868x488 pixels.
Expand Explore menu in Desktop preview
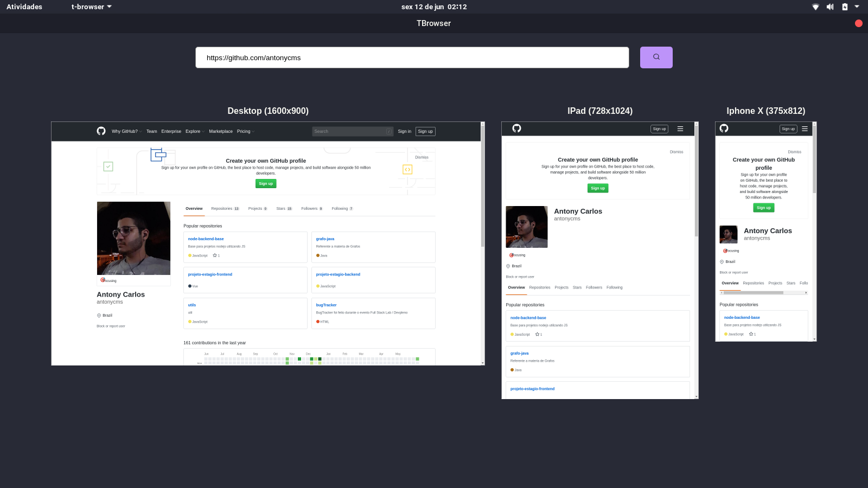coord(195,131)
